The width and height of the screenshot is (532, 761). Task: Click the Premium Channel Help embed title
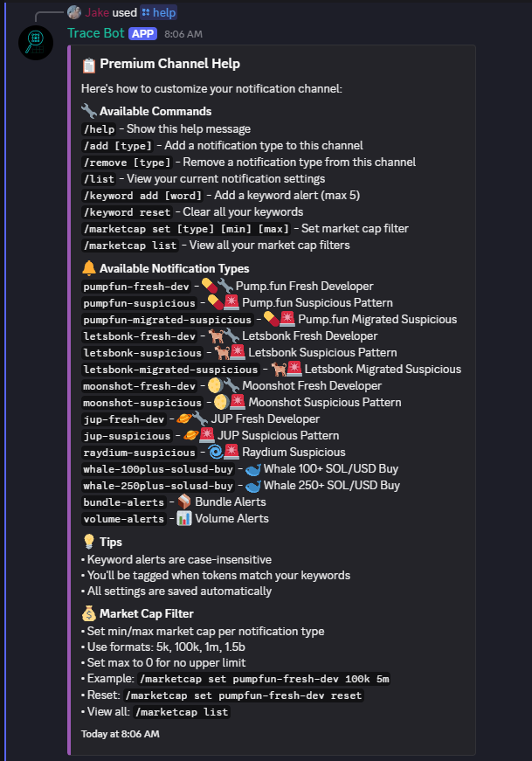(x=169, y=64)
